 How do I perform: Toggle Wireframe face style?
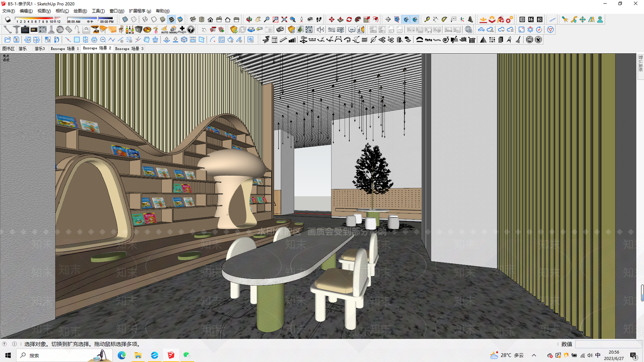click(x=145, y=19)
